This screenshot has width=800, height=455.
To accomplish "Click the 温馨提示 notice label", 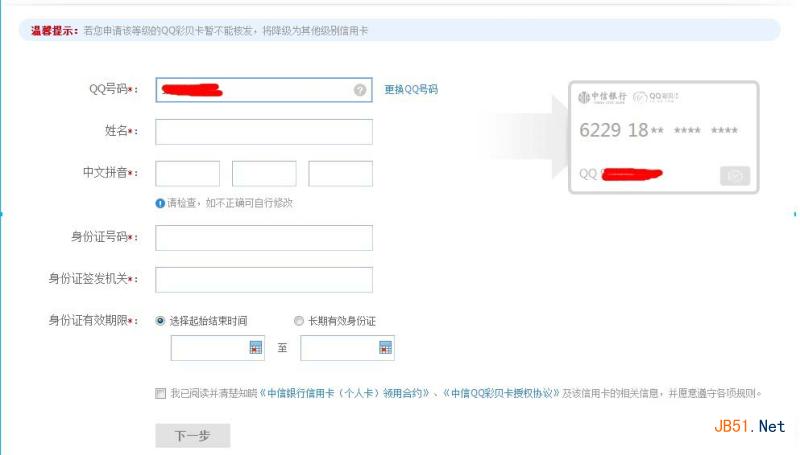I will pos(54,31).
